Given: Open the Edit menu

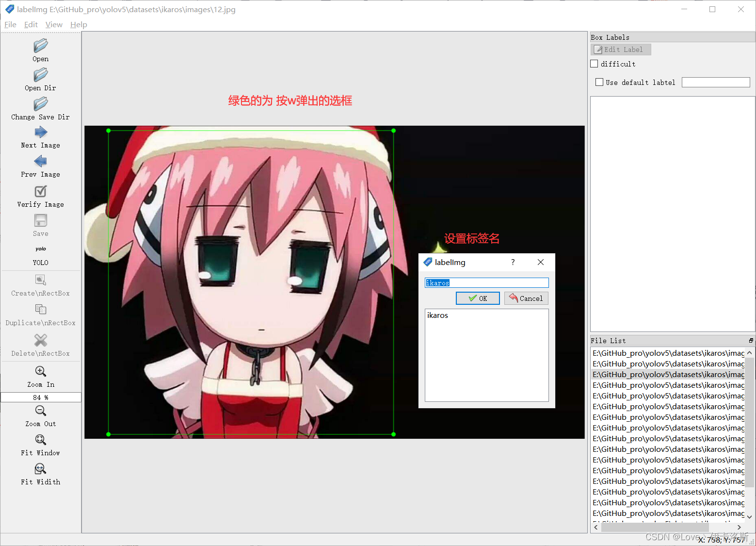Looking at the screenshot, I should [31, 25].
